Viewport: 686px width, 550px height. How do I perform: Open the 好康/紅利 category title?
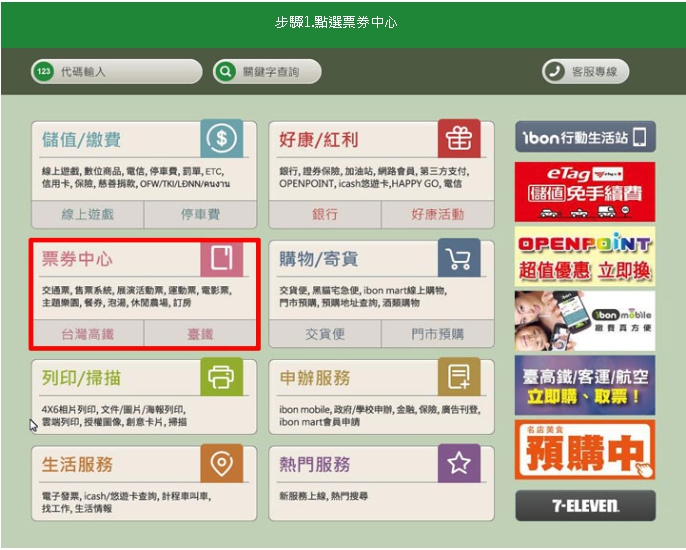(319, 140)
